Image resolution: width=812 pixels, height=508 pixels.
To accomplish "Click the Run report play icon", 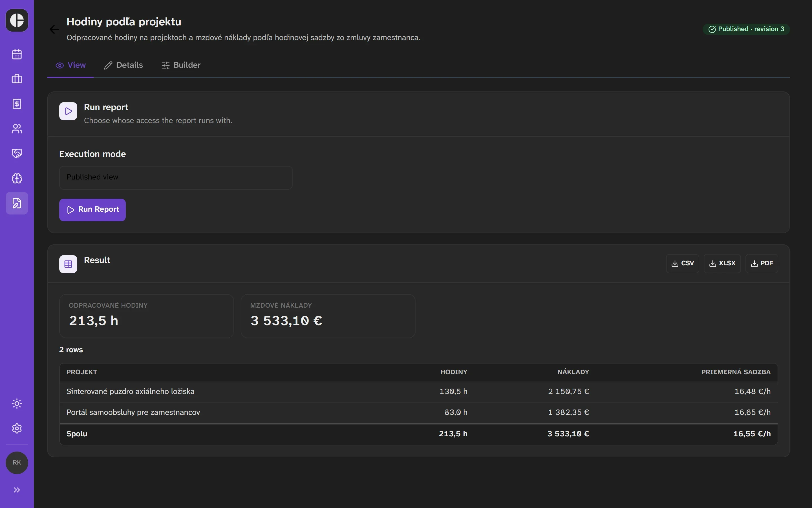I will (x=68, y=111).
